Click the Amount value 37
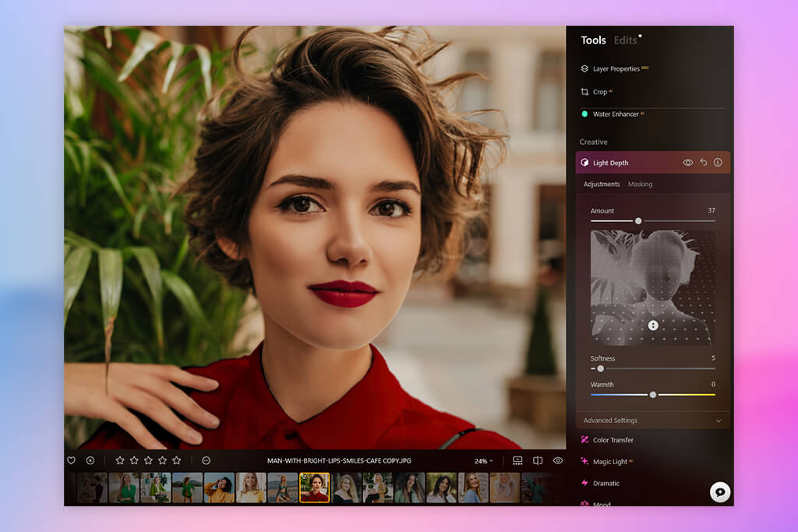The width and height of the screenshot is (798, 532). tap(711, 210)
